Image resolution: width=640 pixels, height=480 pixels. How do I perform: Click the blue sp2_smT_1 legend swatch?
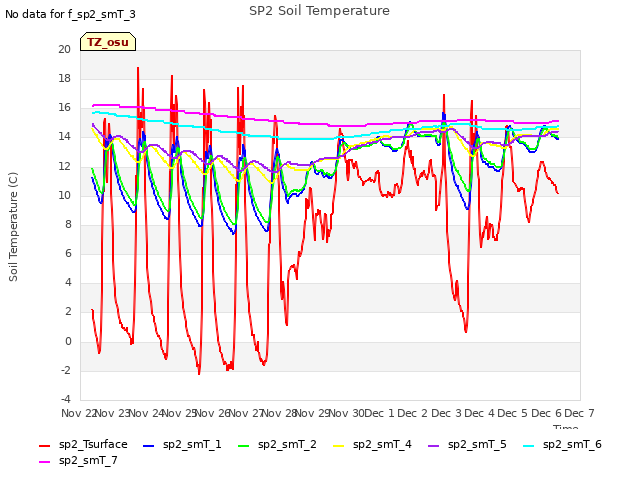(149, 446)
